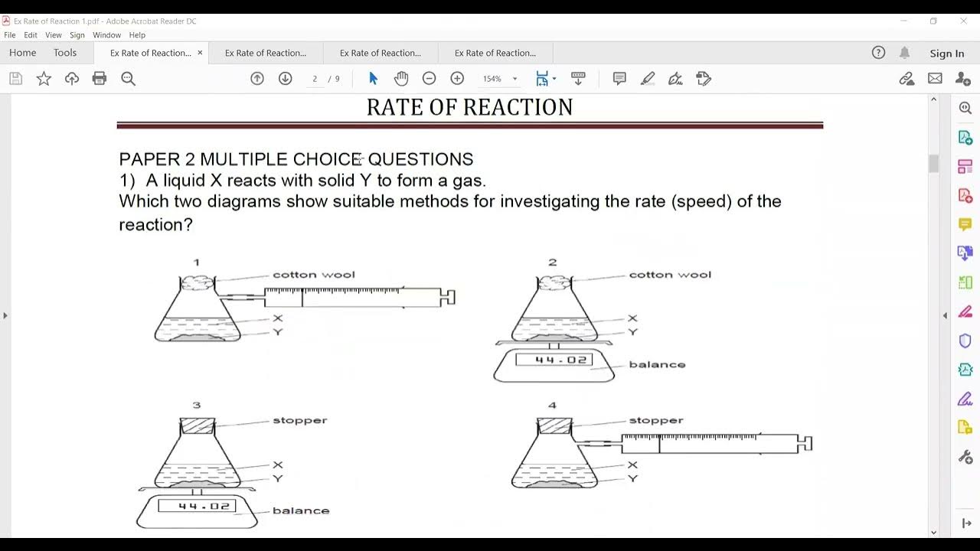Open Fill & Sign purple pen in right pane
The height and width of the screenshot is (551, 980).
point(965,399)
